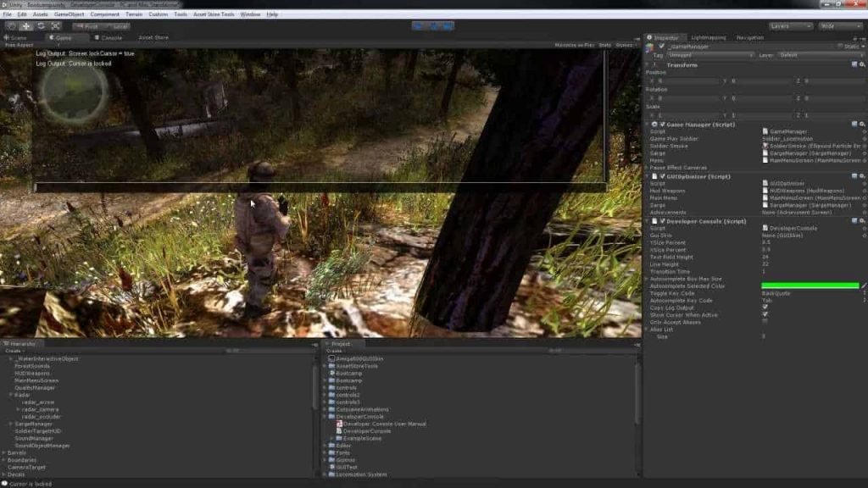Collapse the Radar item in Hierarchy

(11, 395)
